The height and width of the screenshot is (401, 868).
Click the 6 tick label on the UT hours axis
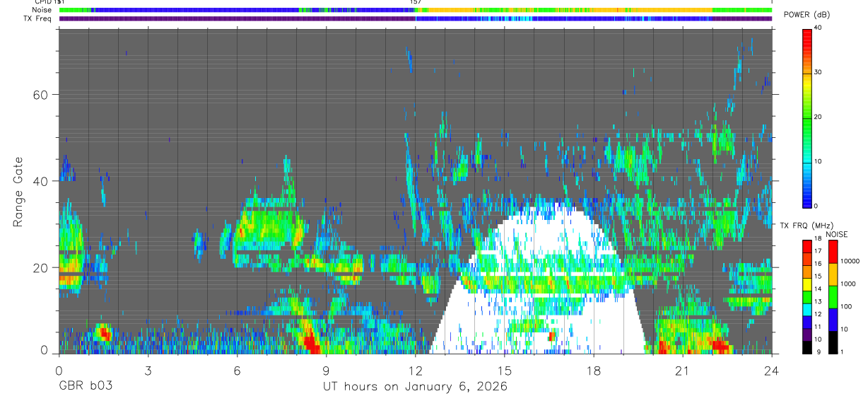pyautogui.click(x=237, y=371)
